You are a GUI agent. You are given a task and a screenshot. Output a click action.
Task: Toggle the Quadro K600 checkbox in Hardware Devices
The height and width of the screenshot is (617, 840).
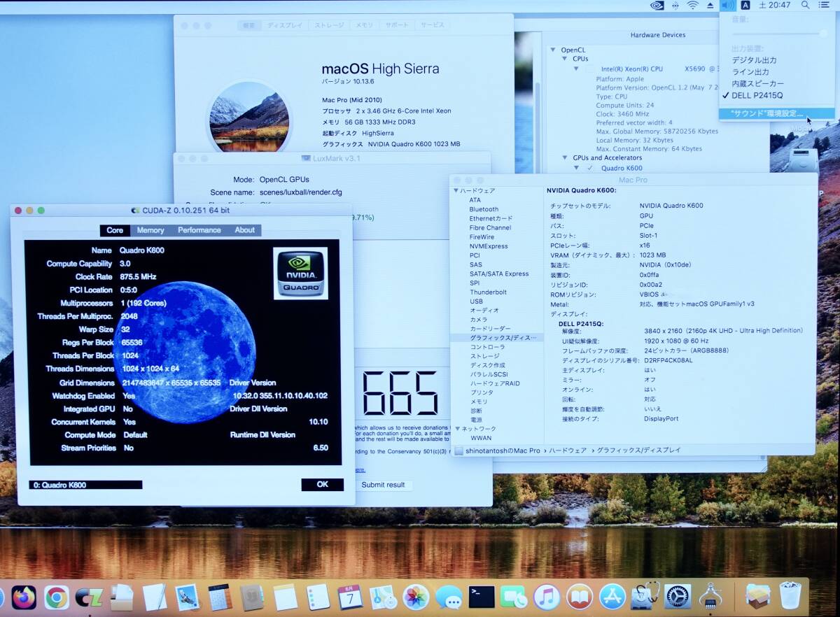(589, 168)
